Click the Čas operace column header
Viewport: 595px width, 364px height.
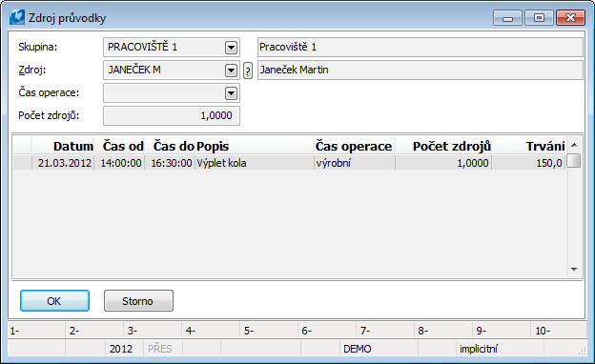pos(355,146)
